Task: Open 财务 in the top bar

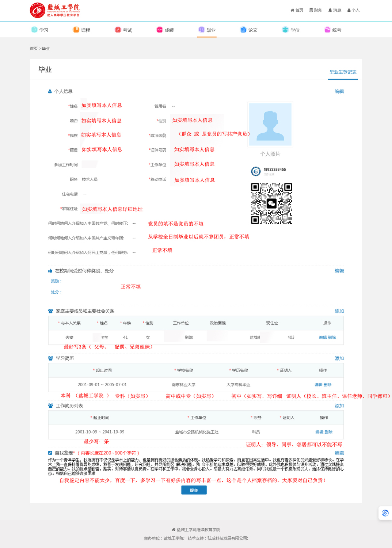Action: (x=316, y=10)
